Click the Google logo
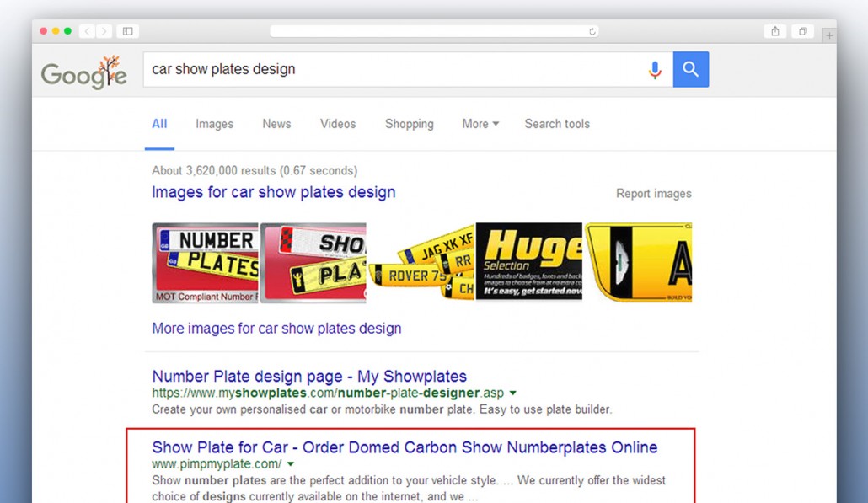868x503 pixels. [x=84, y=72]
